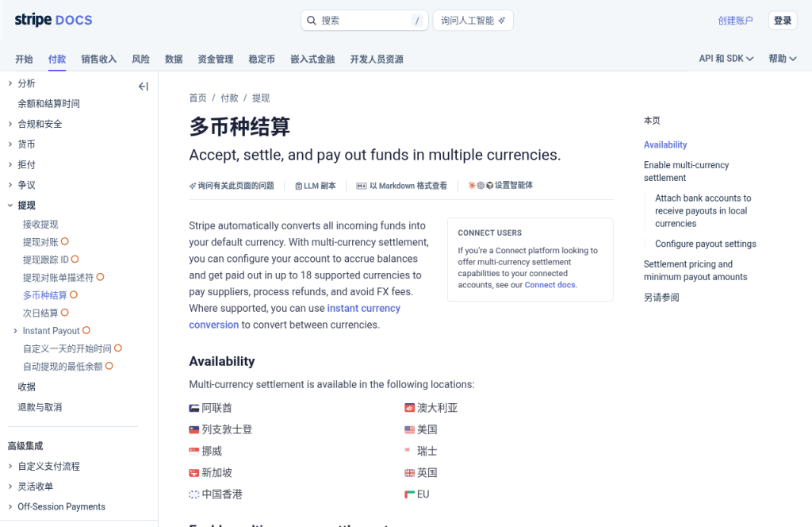
Task: Click the orange circle beside 自动提现的最低余额
Action: [x=109, y=366]
